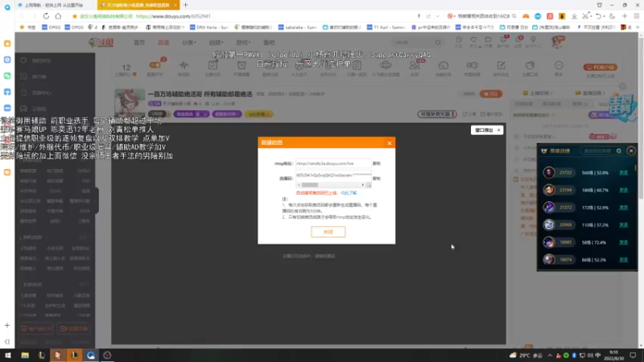Click the search magnifier in hero stats panel
The height and width of the screenshot is (362, 644).
coord(619,151)
